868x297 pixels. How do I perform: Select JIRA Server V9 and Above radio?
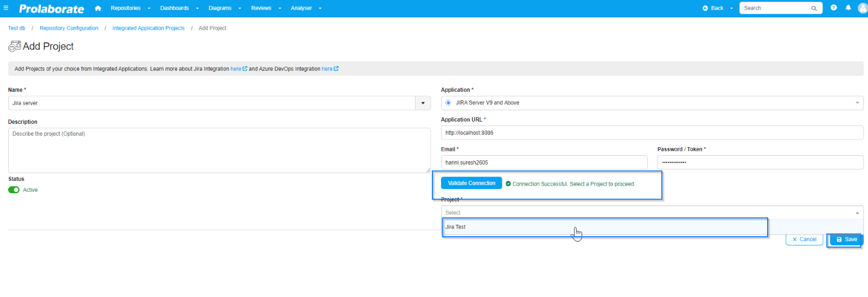pyautogui.click(x=448, y=103)
